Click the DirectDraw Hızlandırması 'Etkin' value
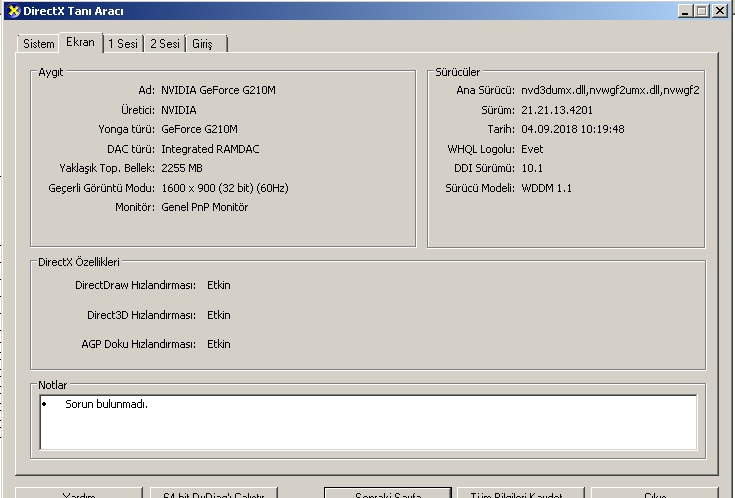Screen dimensions: 735x498 219,285
